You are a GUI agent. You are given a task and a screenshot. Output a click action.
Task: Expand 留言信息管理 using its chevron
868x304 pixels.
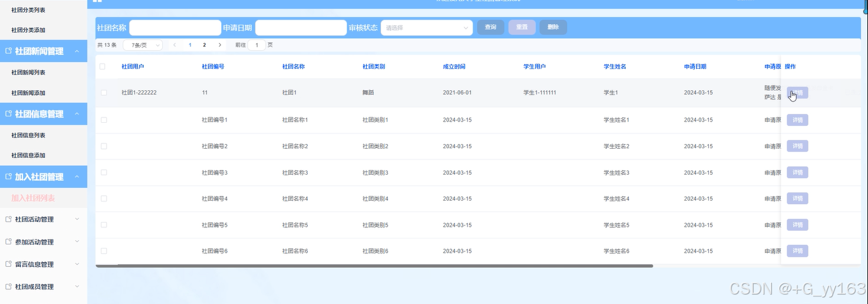(x=77, y=264)
